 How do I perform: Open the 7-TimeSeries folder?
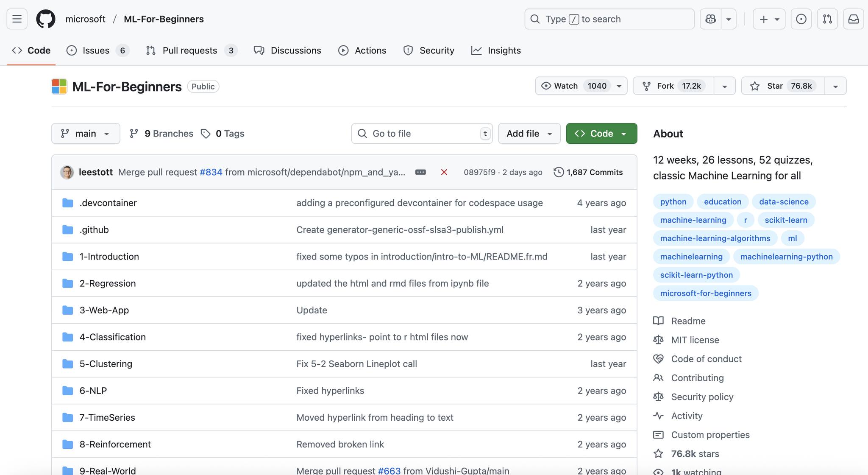(x=107, y=418)
